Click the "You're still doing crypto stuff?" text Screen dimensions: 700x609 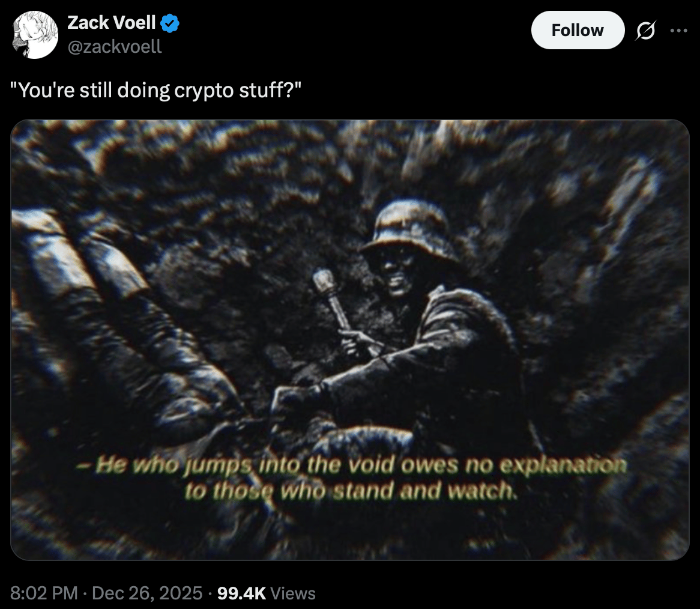(156, 90)
